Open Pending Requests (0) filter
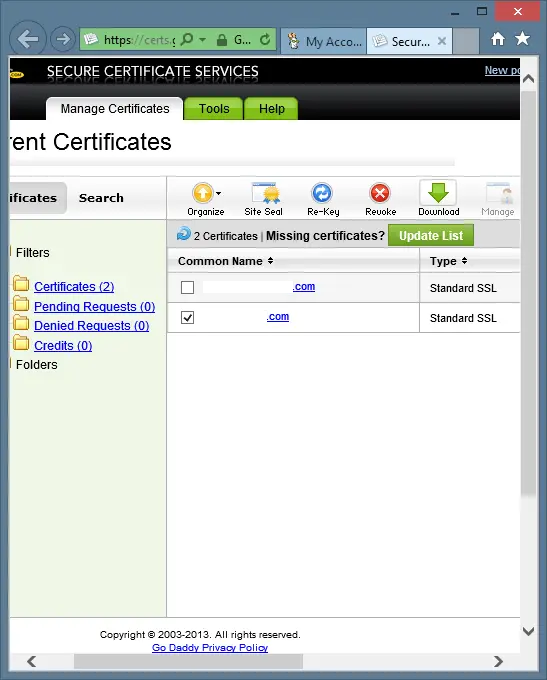Viewport: 547px width, 680px height. click(95, 307)
